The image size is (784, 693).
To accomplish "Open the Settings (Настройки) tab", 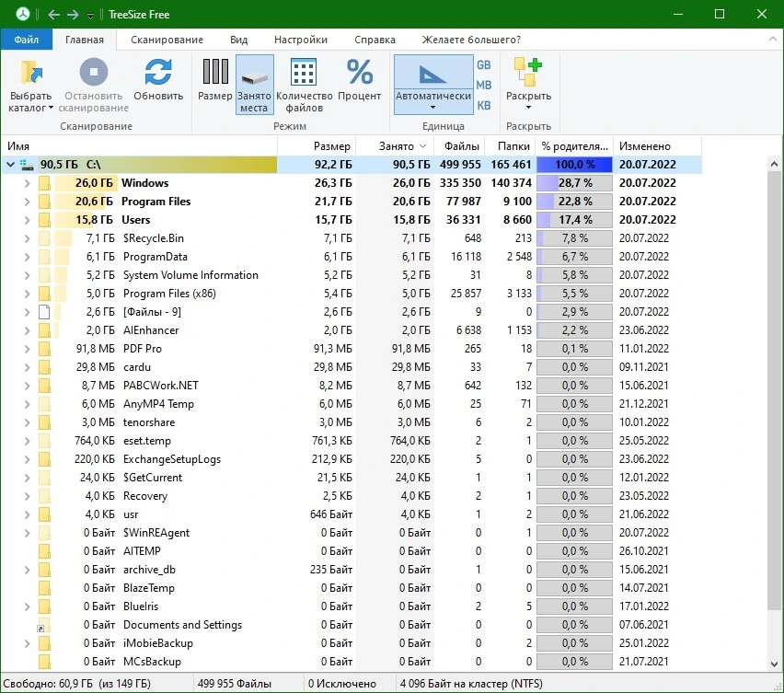I will pos(301,40).
